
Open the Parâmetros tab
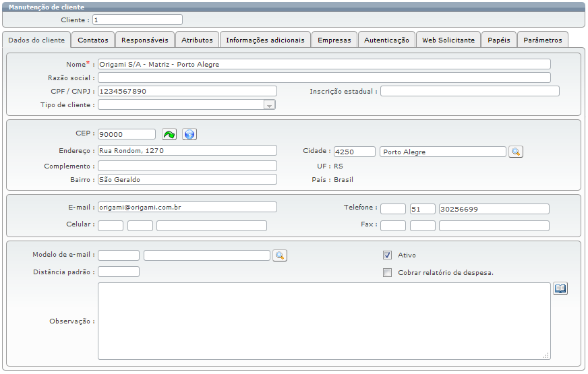click(543, 40)
